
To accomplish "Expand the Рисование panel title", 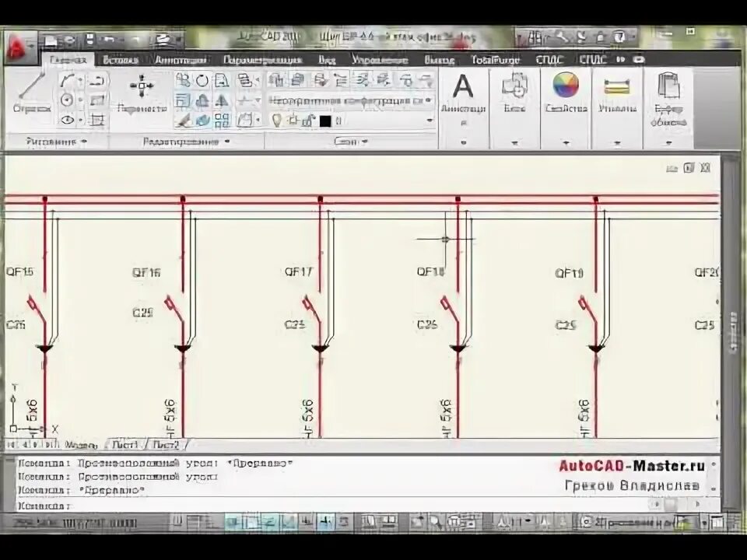I will pyautogui.click(x=56, y=142).
